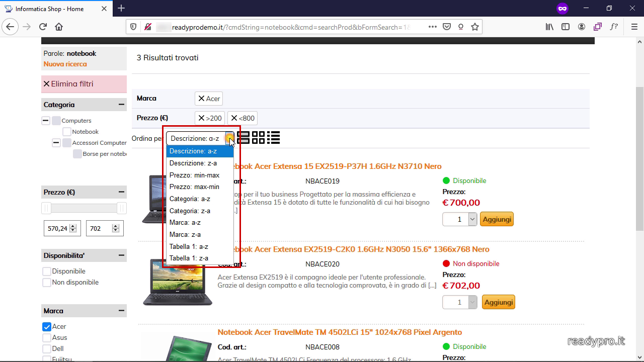Click the Prezzo range slider handle
Image resolution: width=644 pixels, height=362 pixels.
(46, 207)
